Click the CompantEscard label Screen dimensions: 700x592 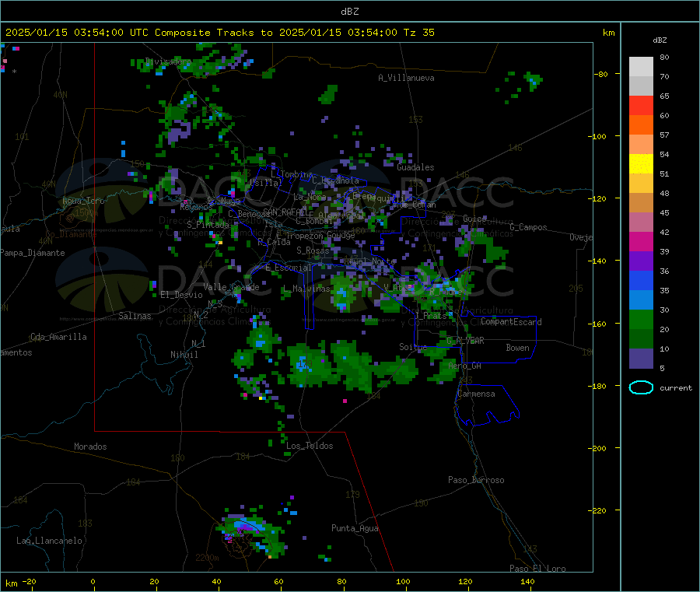pyautogui.click(x=511, y=322)
